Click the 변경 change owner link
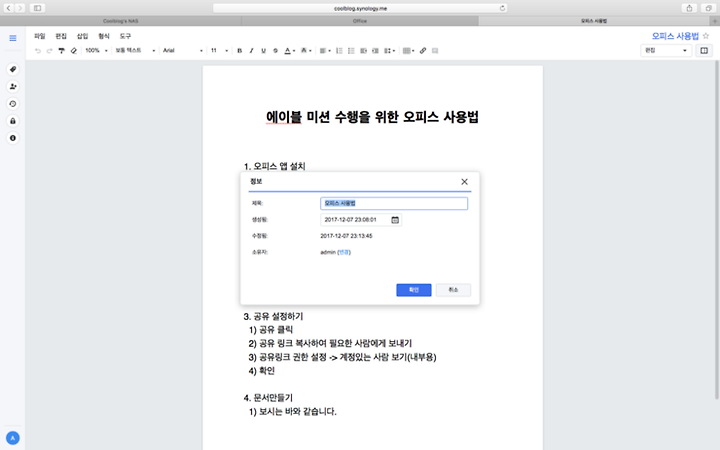Screen dimensions: 720x450 (344, 252)
